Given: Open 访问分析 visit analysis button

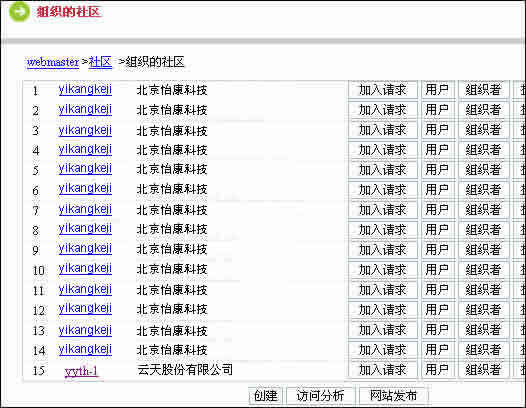Looking at the screenshot, I should pyautogui.click(x=320, y=396).
